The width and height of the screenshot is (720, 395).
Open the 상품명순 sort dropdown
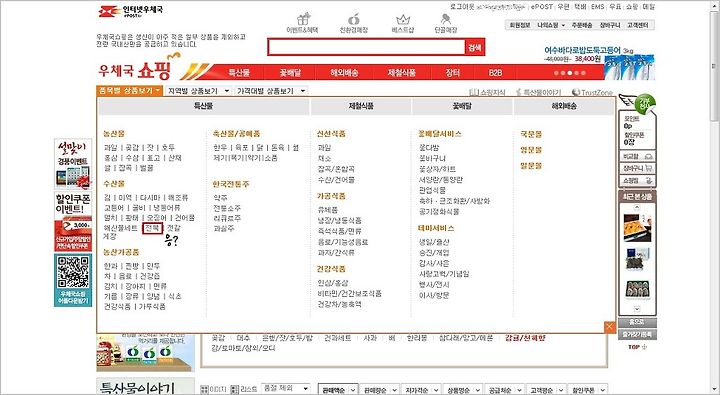coord(462,390)
